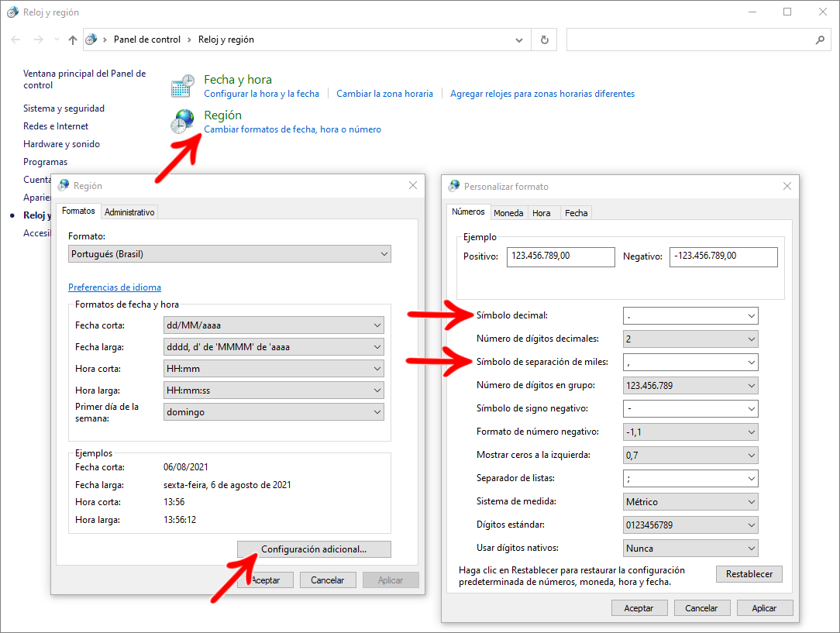Screen dimensions: 840x633
Task: Open Símbolo de separación de miles dropdown
Action: pos(690,363)
